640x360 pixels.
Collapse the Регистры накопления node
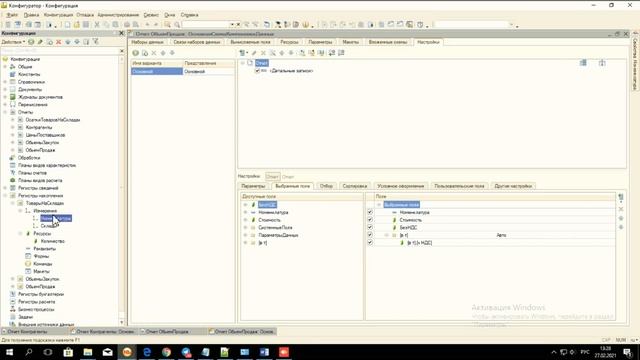tap(5, 196)
